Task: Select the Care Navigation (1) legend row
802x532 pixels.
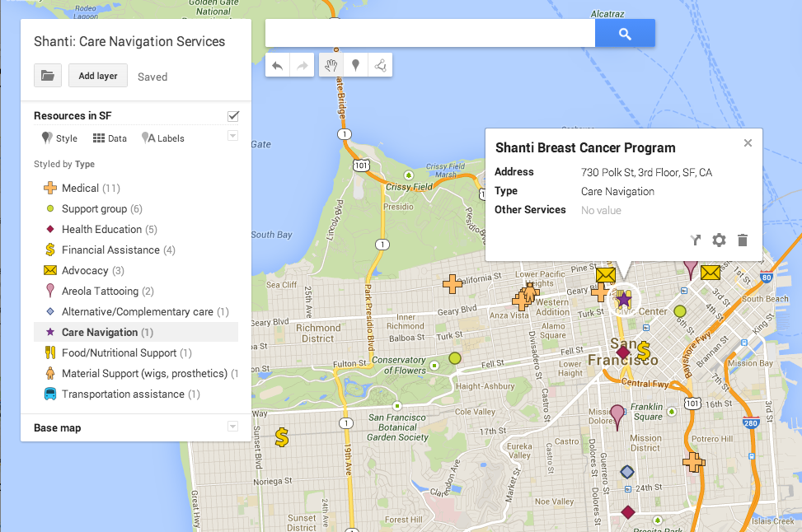Action: pyautogui.click(x=135, y=332)
